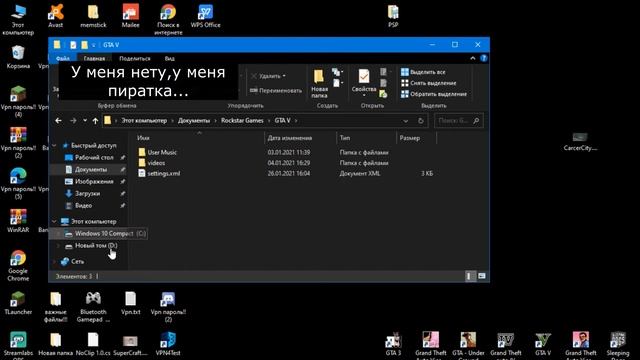The image size is (640, 360).
Task: Launch WPS Office from desktop
Action: [x=205, y=16]
